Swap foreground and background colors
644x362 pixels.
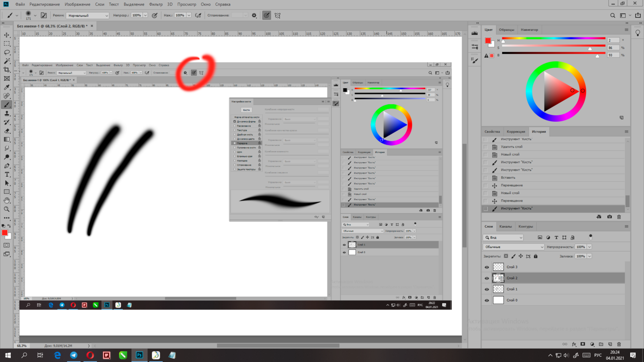coord(9,226)
